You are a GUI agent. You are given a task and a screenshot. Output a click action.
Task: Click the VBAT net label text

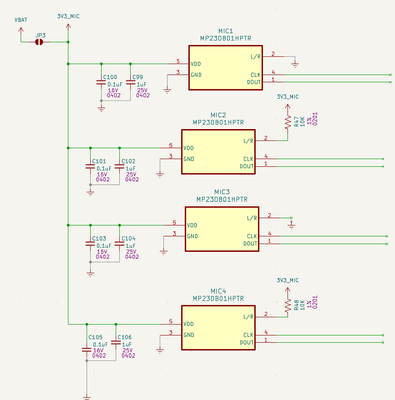21,20
